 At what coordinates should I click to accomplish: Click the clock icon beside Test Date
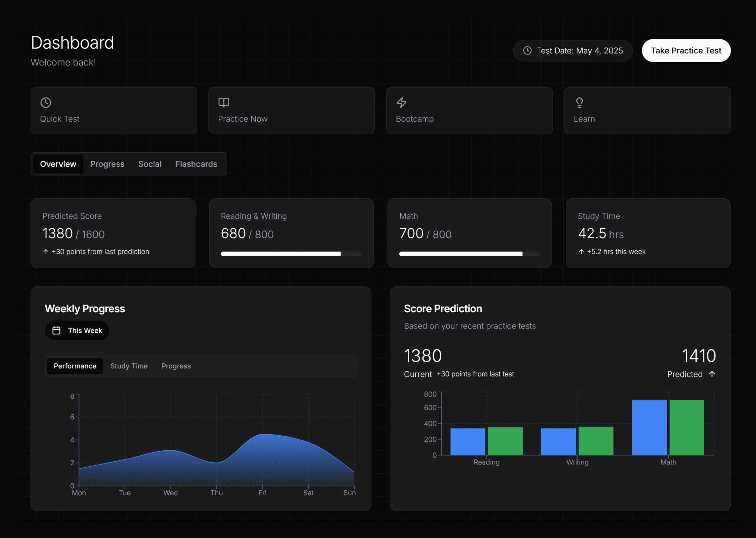[x=527, y=50]
